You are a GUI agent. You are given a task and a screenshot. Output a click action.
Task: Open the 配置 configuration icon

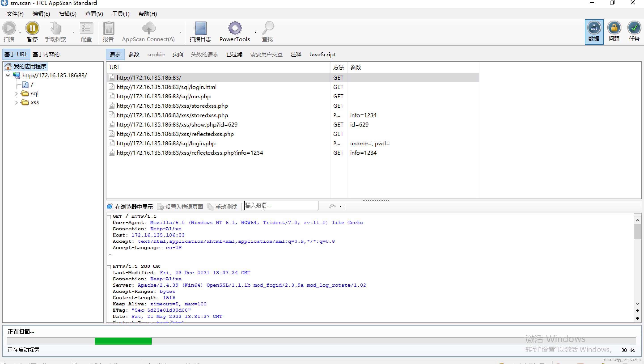click(x=86, y=28)
